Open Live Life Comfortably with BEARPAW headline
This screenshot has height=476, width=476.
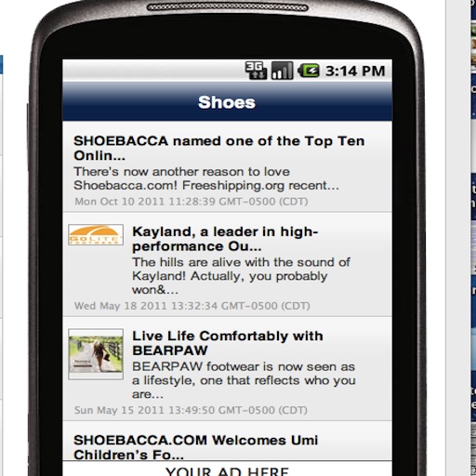(228, 343)
